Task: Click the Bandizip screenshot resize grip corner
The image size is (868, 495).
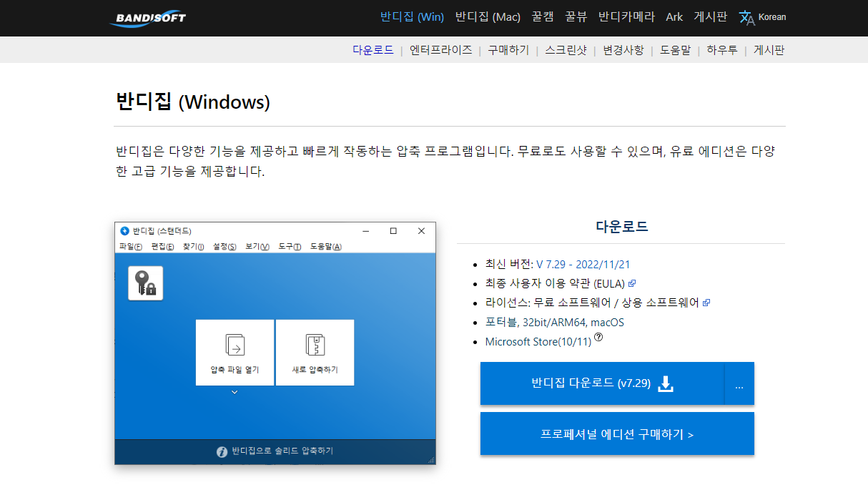Action: click(431, 460)
